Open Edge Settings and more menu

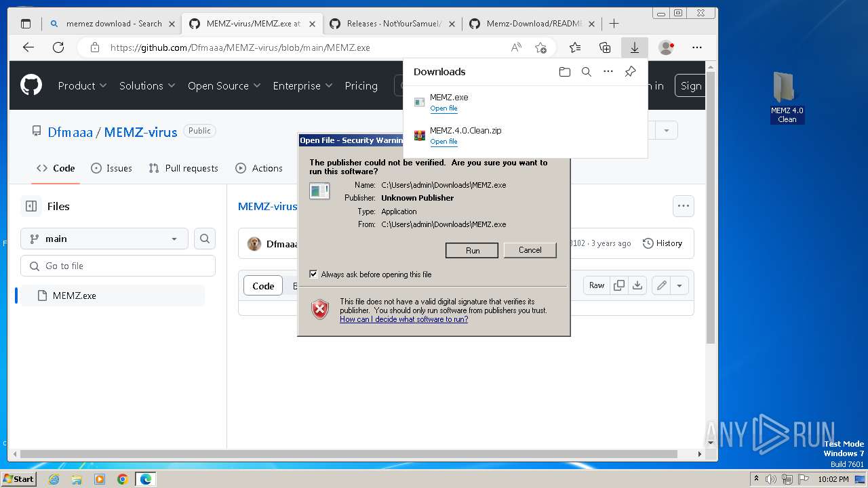697,47
